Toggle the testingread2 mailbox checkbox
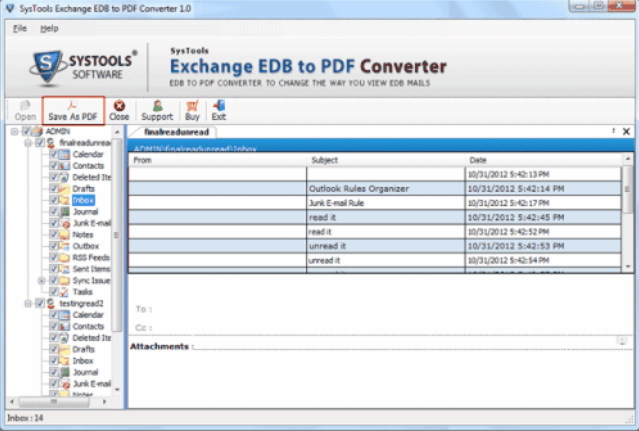 point(40,303)
